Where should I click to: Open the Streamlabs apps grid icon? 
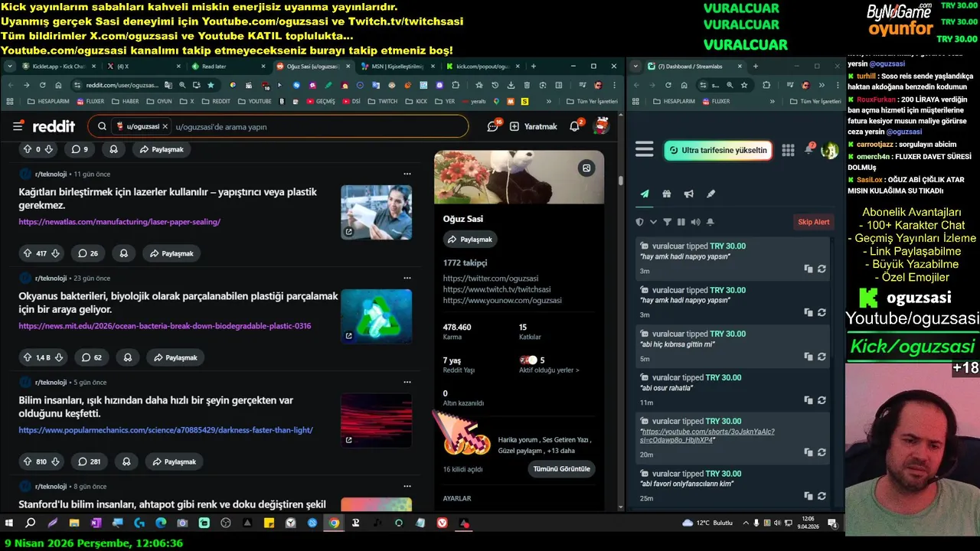[x=788, y=150]
